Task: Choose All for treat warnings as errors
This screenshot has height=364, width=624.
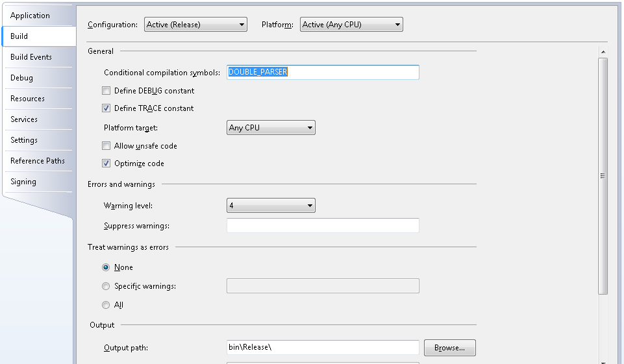Action: tap(106, 305)
